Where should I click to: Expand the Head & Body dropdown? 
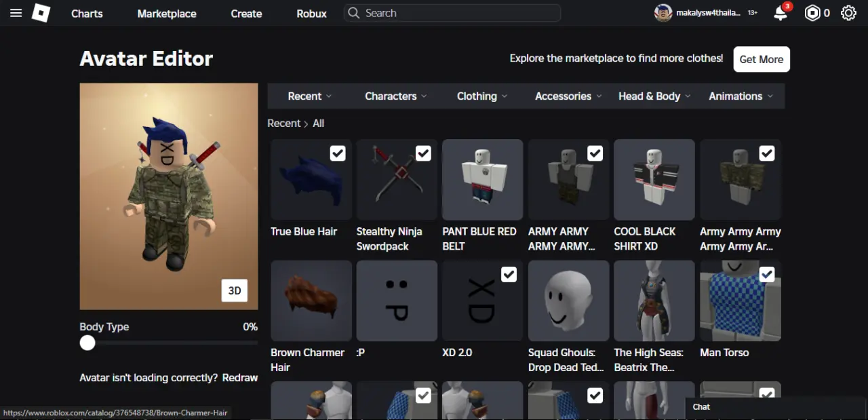point(654,96)
